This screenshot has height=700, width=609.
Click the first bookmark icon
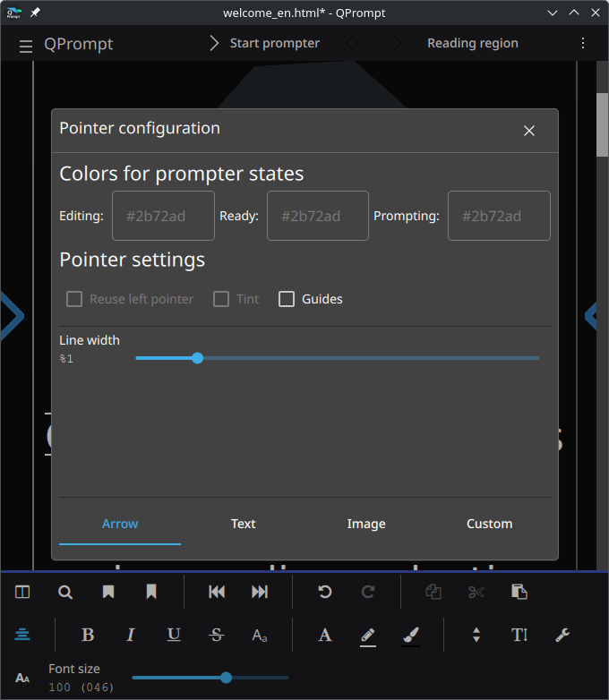[108, 592]
